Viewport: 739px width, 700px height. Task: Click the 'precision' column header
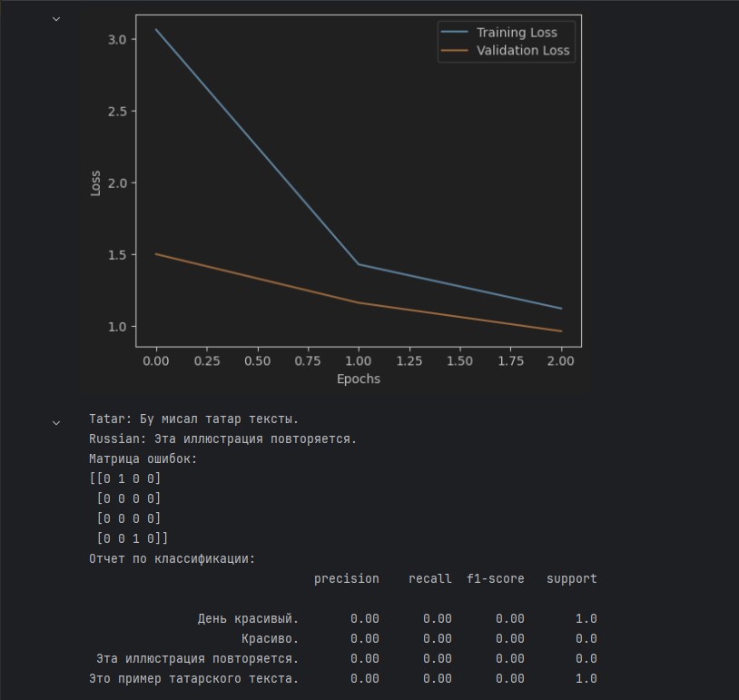pos(347,579)
